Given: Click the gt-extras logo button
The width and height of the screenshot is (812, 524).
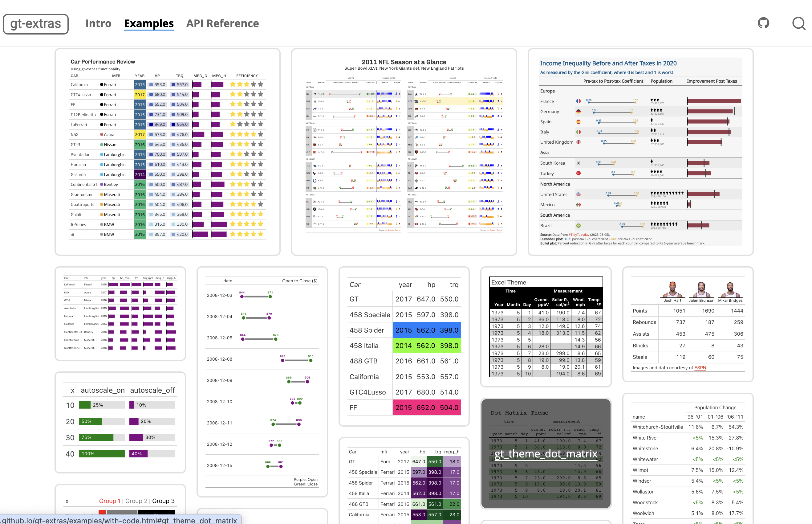Looking at the screenshot, I should coord(36,24).
